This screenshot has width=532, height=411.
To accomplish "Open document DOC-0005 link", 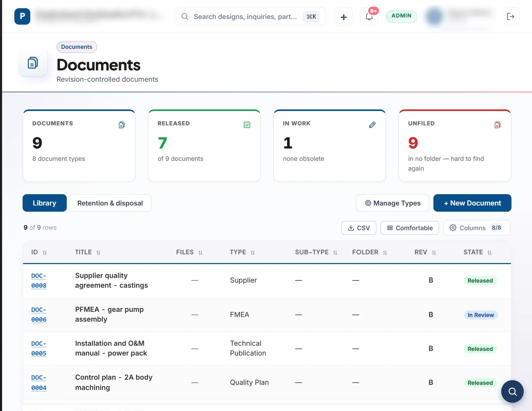I will click(39, 348).
